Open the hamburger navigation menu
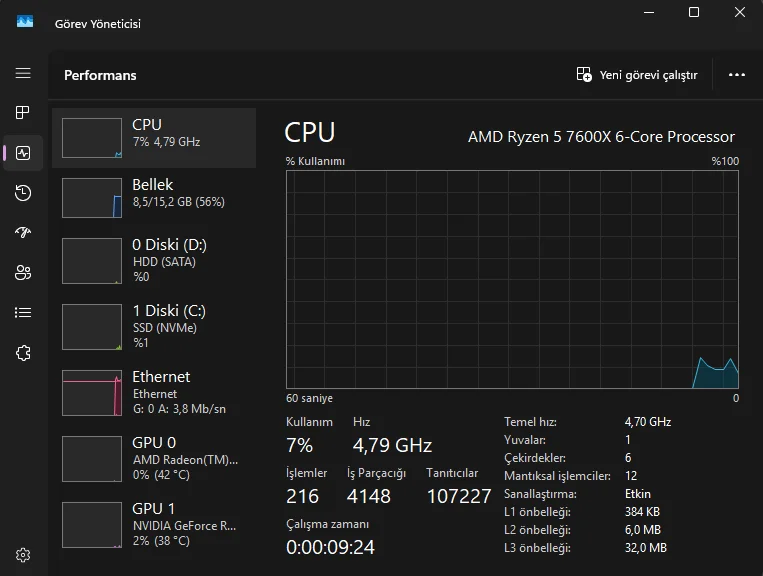This screenshot has width=763, height=576. tap(23, 74)
